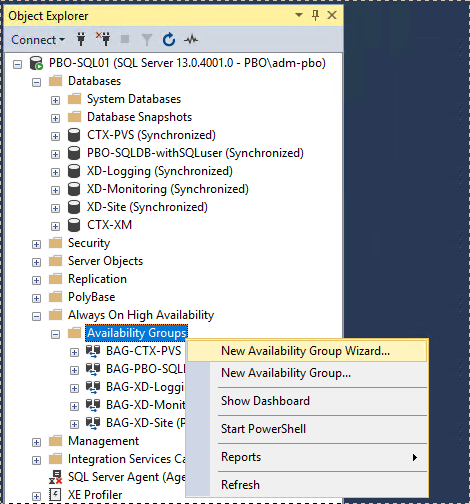Click the BAG-XD-Site availability group icon

(x=93, y=423)
